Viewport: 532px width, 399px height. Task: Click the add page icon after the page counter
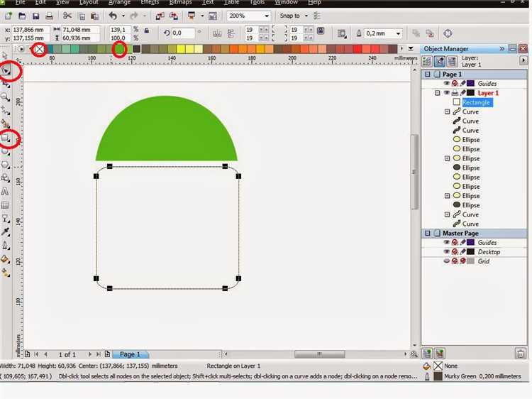point(107,354)
